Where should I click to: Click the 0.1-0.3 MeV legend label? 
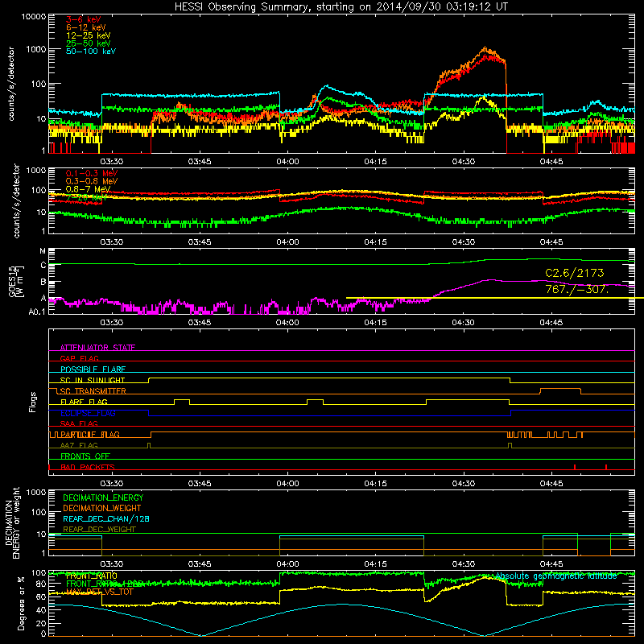pyautogui.click(x=92, y=173)
